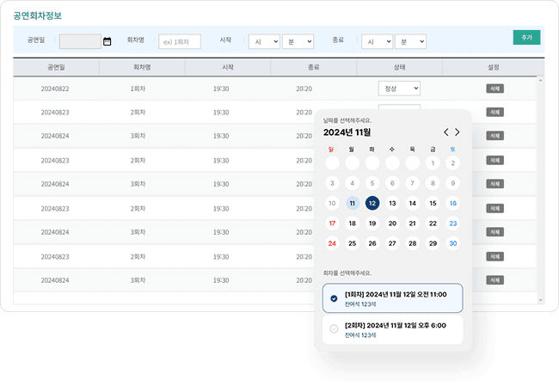This screenshot has width=559, height=392.
Task: Type in the 회차명 input field
Action: click(x=180, y=41)
